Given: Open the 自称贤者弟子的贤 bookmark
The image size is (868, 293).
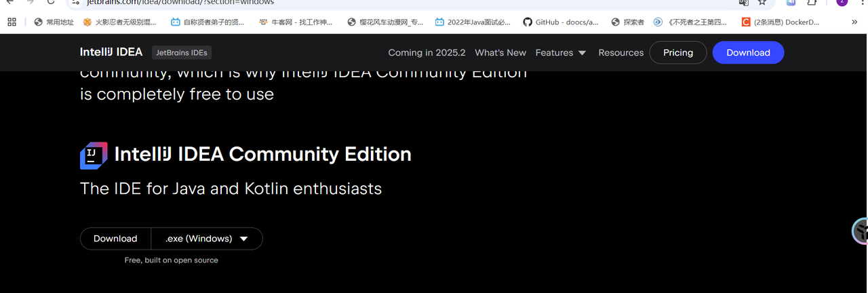Looking at the screenshot, I should click(x=207, y=22).
